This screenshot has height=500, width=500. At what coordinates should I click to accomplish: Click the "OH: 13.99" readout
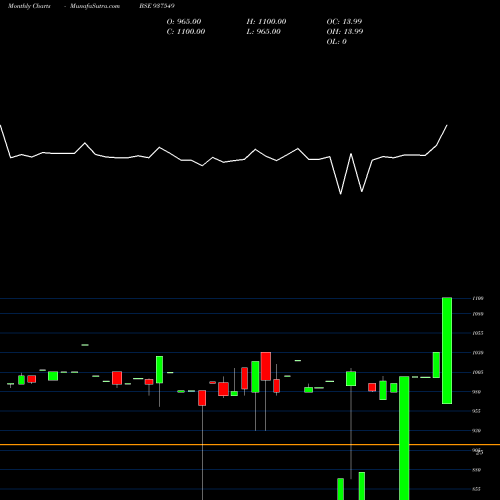pos(345,31)
